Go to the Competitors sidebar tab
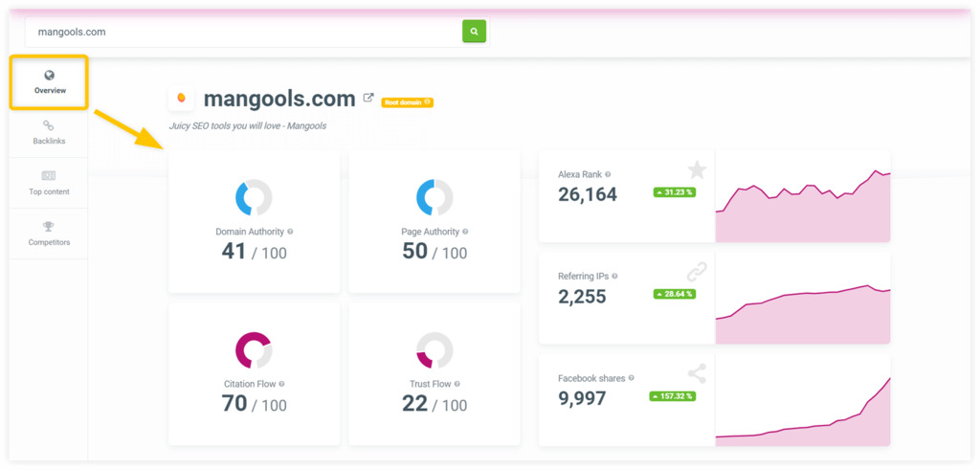This screenshot has width=980, height=470. click(49, 234)
